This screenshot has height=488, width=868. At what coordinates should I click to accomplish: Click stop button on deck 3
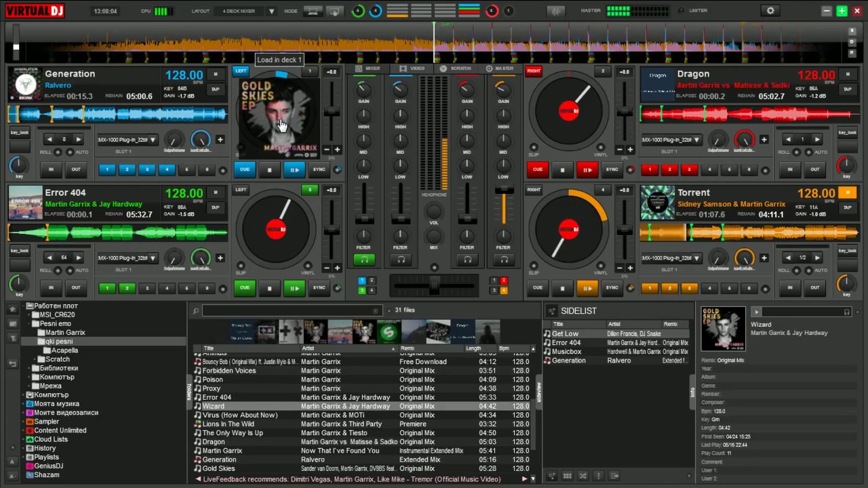(x=269, y=288)
